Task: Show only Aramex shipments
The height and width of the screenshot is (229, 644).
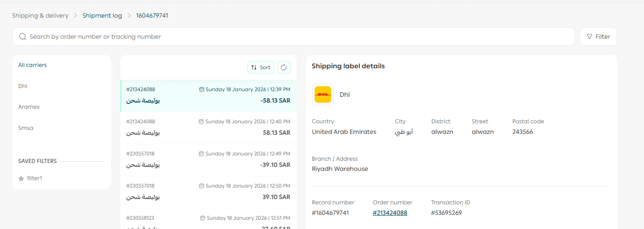Action: tap(29, 107)
